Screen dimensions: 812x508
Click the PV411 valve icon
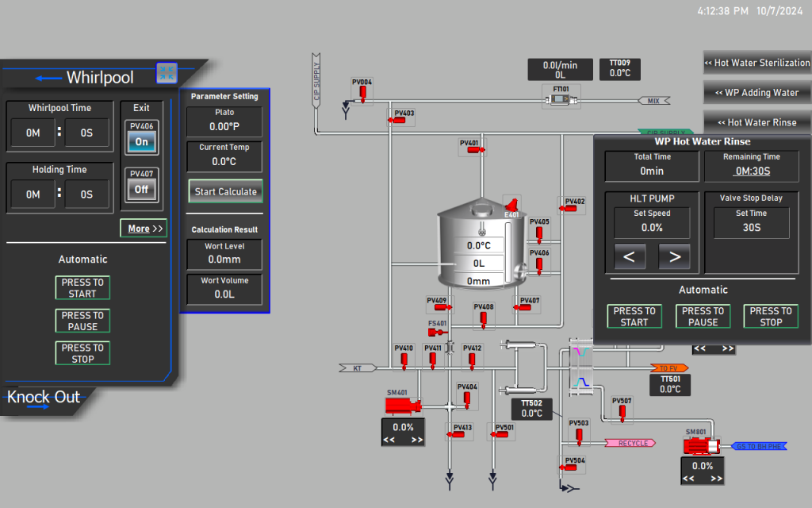pos(432,361)
